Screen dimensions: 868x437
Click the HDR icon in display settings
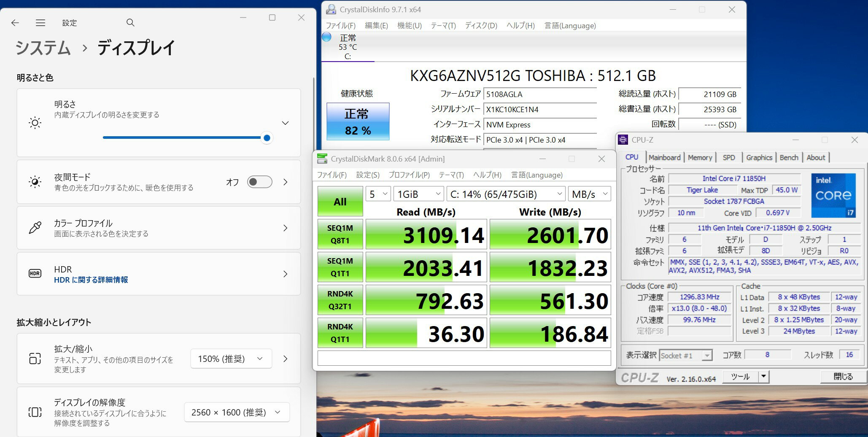pyautogui.click(x=35, y=274)
